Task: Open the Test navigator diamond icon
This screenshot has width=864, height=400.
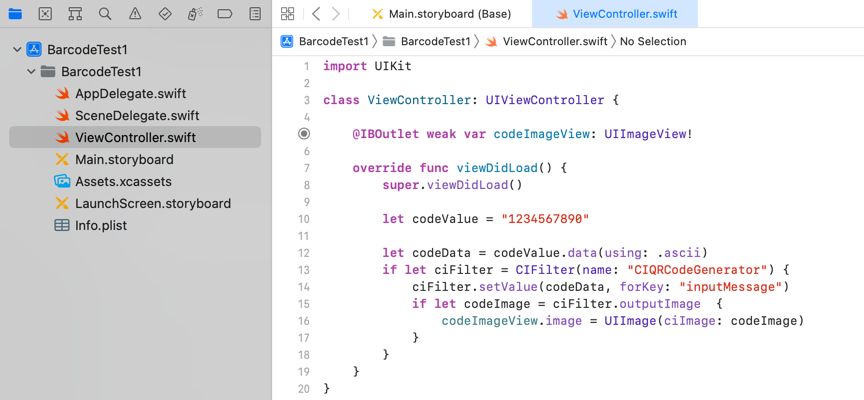Action: (x=165, y=14)
